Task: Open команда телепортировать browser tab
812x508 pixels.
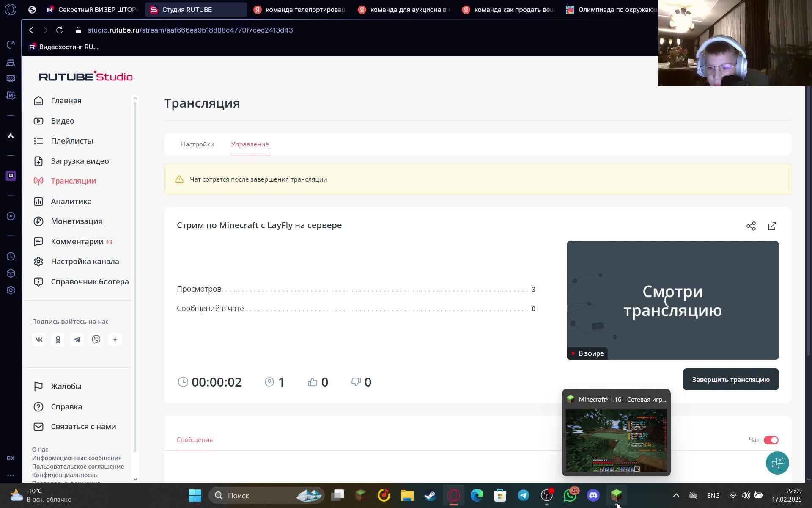Action: [300, 9]
